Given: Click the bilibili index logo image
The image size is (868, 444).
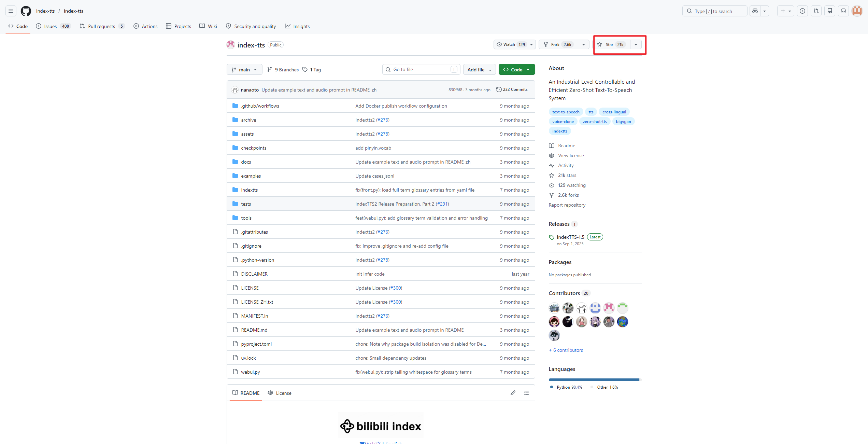Looking at the screenshot, I should tap(381, 426).
